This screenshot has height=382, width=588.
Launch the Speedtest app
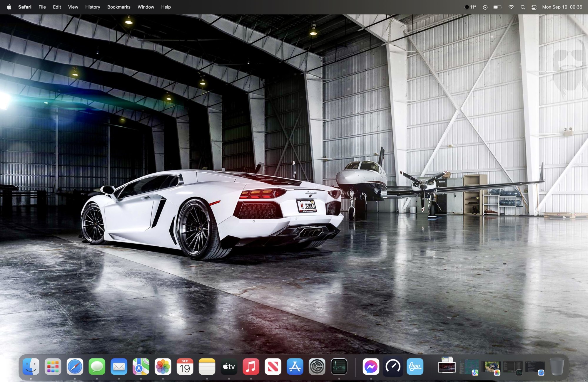click(x=393, y=366)
